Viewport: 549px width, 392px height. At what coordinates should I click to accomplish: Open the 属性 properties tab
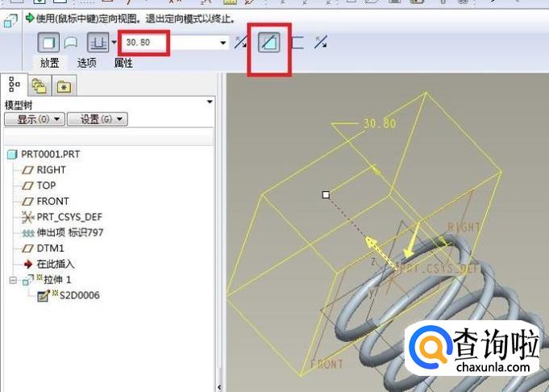point(123,63)
